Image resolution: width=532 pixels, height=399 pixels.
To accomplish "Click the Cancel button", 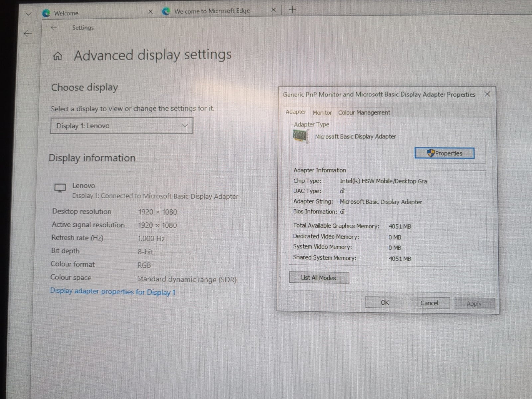I will (429, 303).
